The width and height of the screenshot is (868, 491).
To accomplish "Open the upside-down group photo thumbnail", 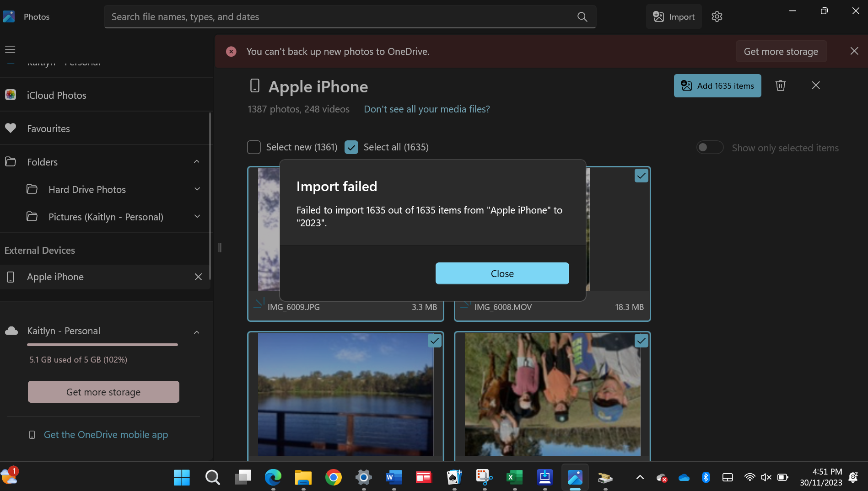I will [552, 394].
